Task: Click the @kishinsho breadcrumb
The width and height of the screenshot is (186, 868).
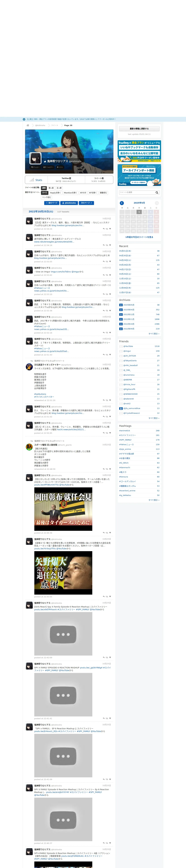Action: 40,125
